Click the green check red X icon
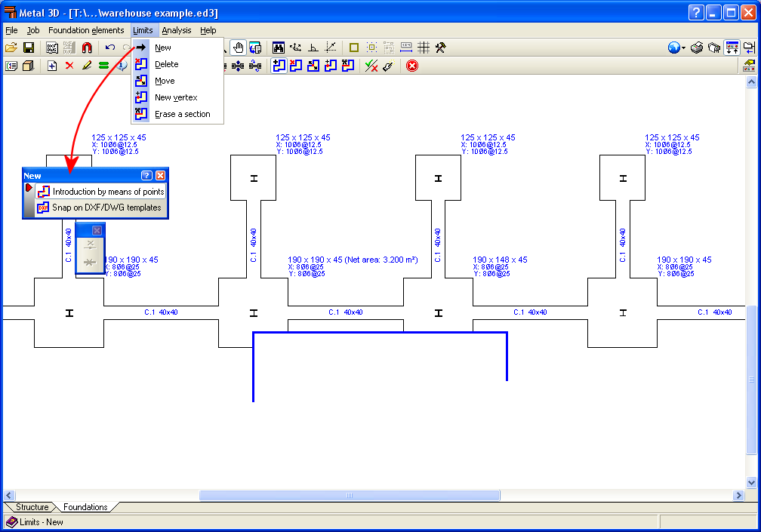761x532 pixels. [371, 66]
